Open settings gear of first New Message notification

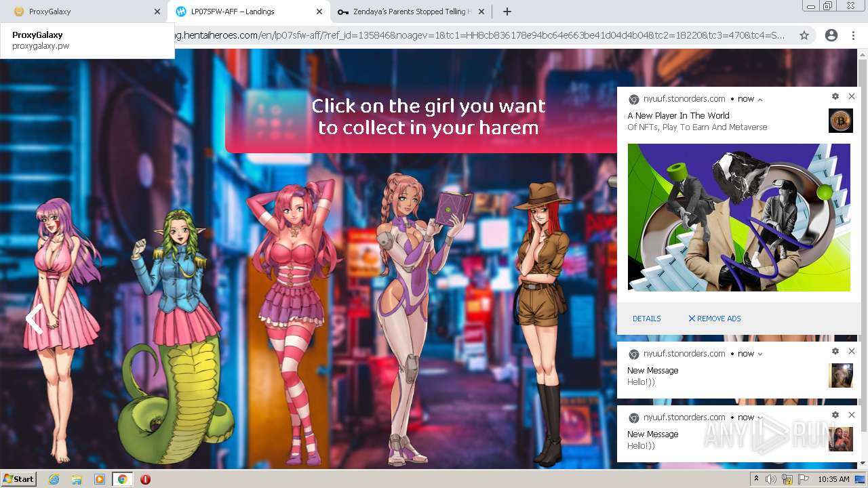click(835, 351)
